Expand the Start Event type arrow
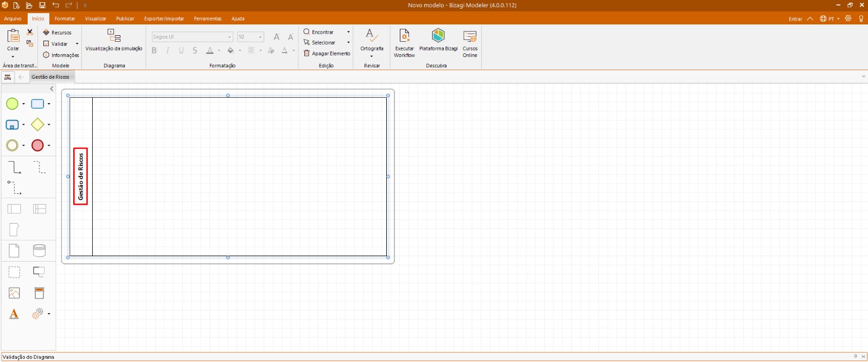 [x=23, y=104]
